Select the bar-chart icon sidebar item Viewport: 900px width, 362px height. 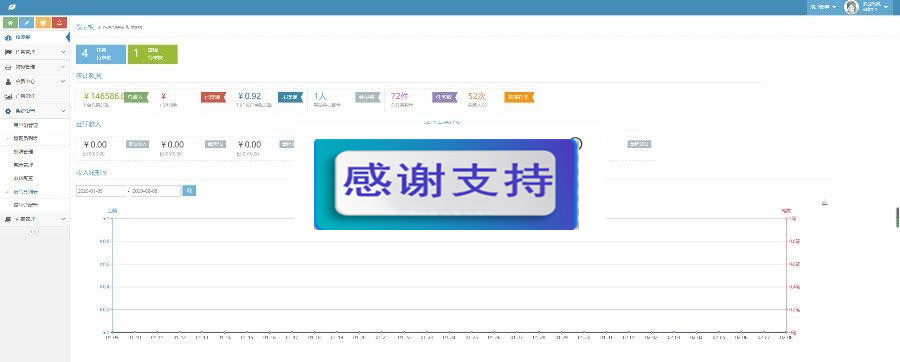coord(34,96)
